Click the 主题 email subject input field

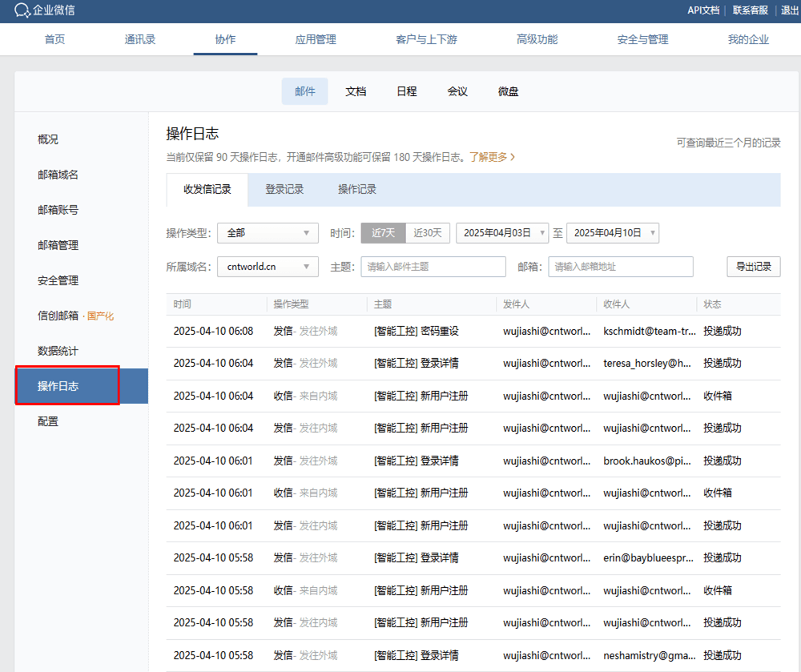click(433, 267)
